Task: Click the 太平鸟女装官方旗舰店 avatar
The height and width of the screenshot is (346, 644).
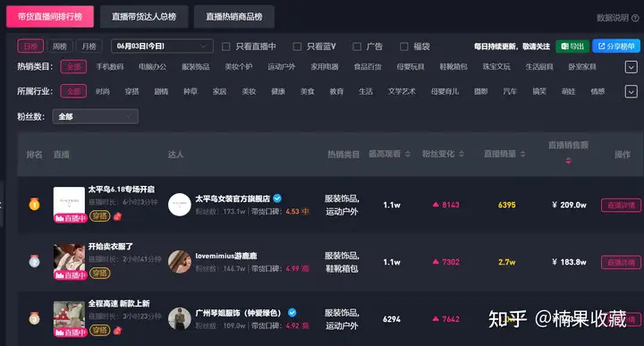Action: [180, 205]
